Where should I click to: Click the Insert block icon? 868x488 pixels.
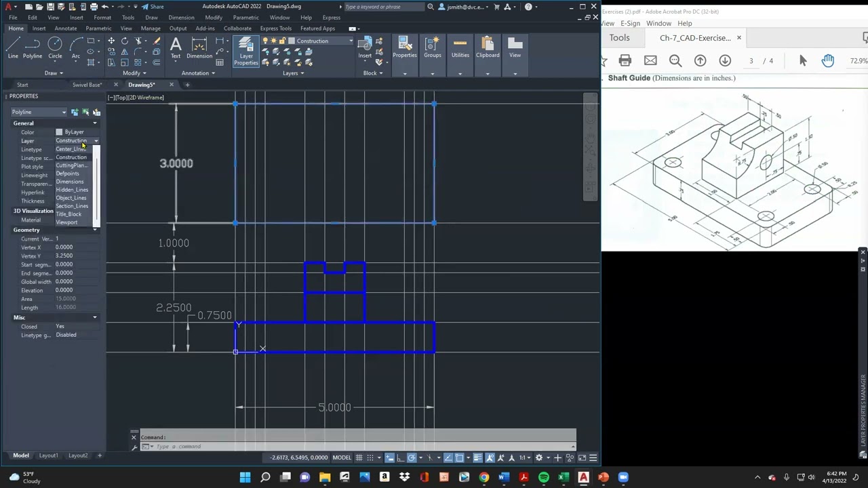point(365,47)
